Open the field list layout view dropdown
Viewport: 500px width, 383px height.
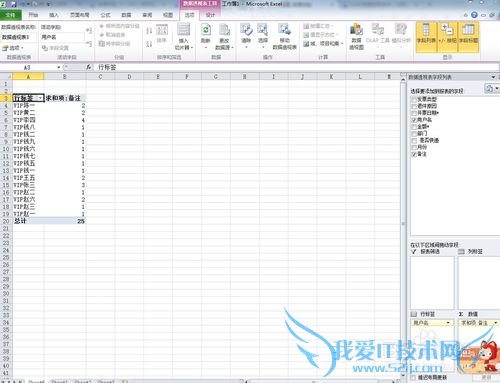[x=492, y=88]
